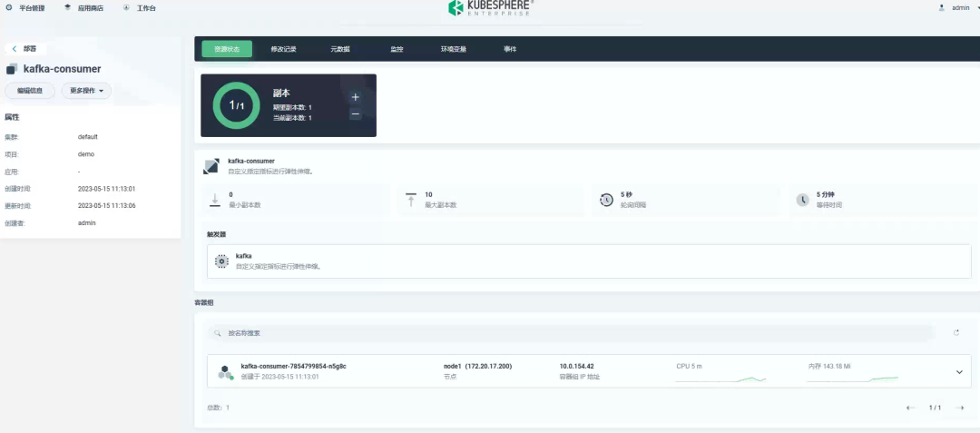
Task: Click the kafka-consumer deployment cube icon
Action: [12, 69]
